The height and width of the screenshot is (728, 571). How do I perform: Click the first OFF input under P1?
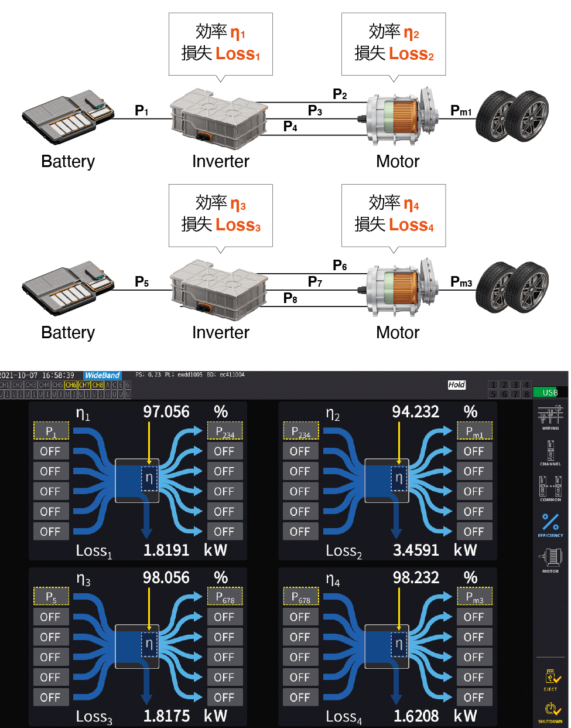51,451
